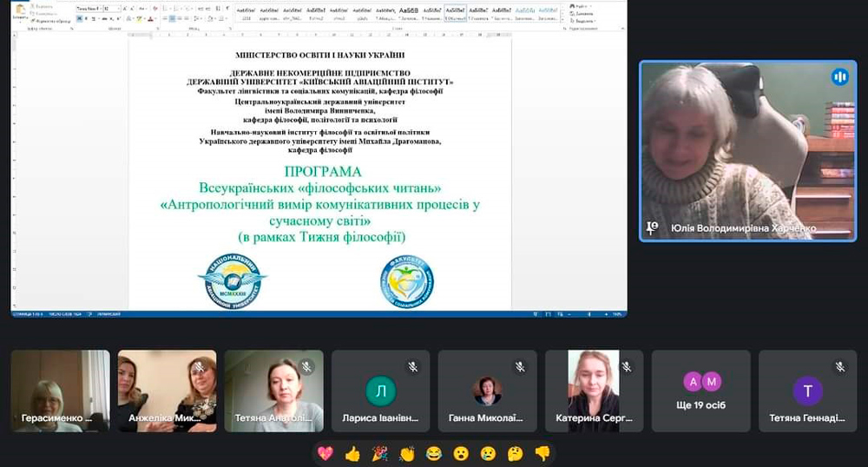
Task: Open the font name combo box
Action: point(89,9)
